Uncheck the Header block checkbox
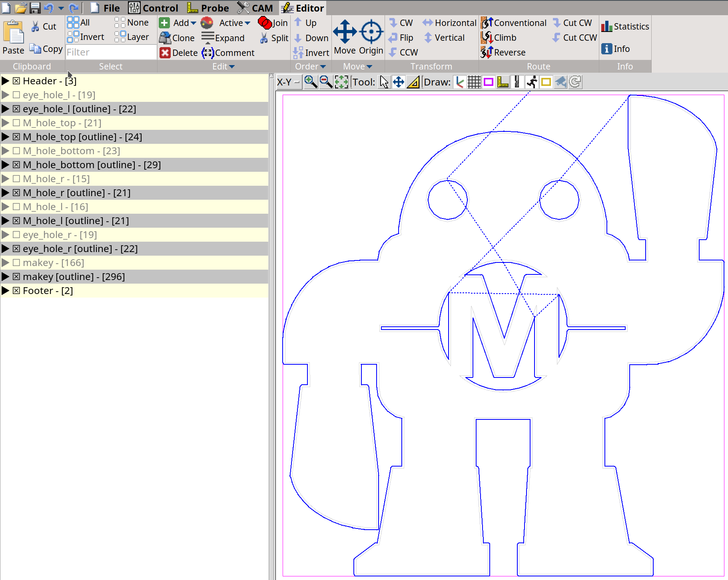 (x=16, y=81)
